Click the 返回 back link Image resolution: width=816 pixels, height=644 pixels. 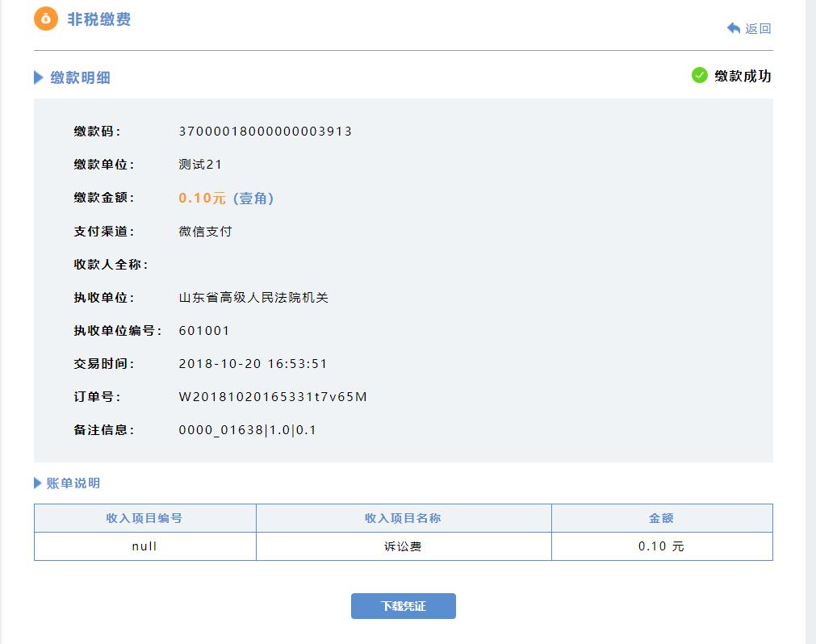752,27
